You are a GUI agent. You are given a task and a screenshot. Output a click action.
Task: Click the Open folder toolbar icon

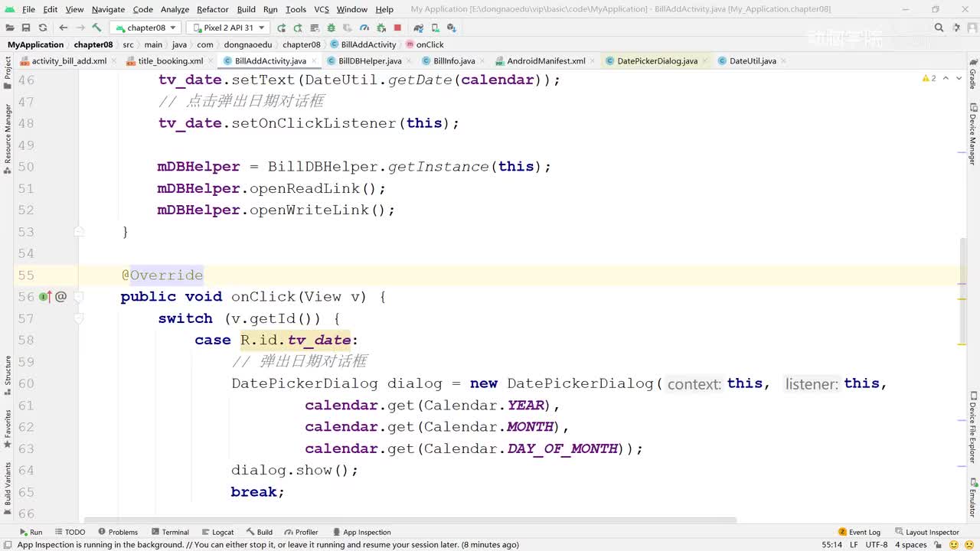click(x=10, y=28)
